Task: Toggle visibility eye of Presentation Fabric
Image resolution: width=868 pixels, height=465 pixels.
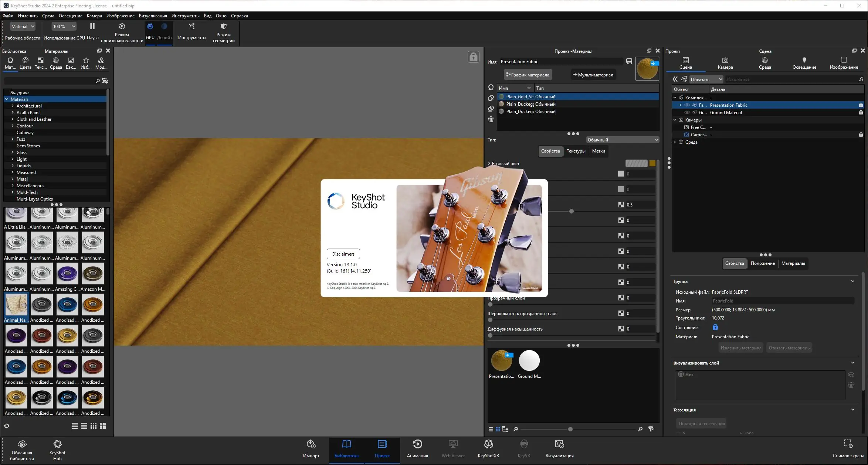Action: click(x=687, y=105)
